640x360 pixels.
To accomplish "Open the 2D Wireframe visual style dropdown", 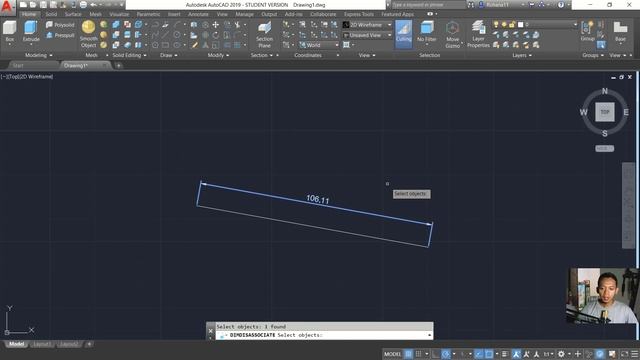I will coord(367,25).
